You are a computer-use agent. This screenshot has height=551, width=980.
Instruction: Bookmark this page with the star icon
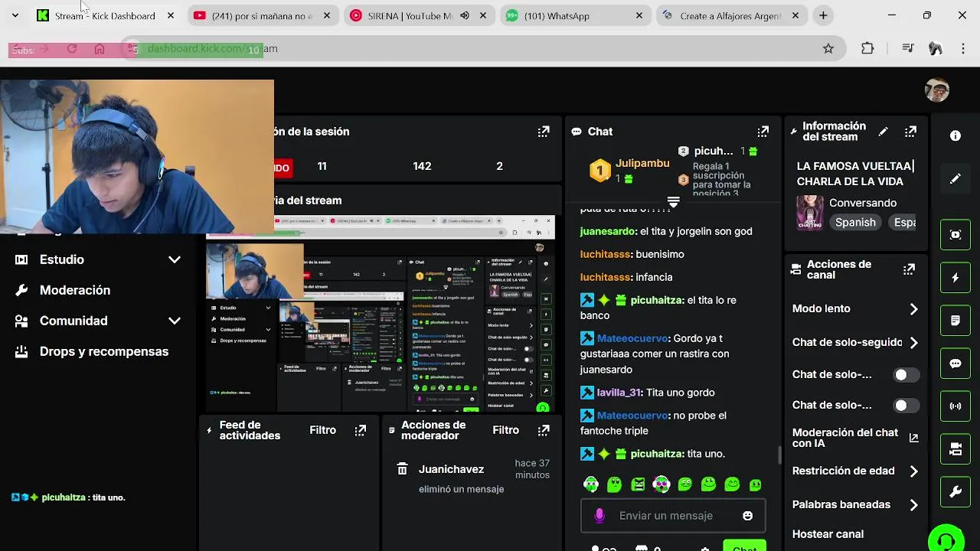pos(828,48)
